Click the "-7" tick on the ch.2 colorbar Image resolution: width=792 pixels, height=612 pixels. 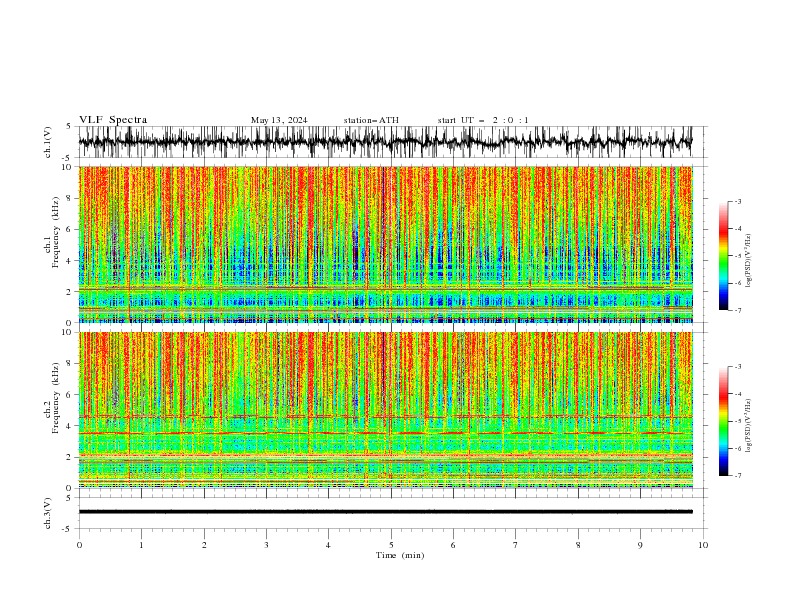(737, 475)
